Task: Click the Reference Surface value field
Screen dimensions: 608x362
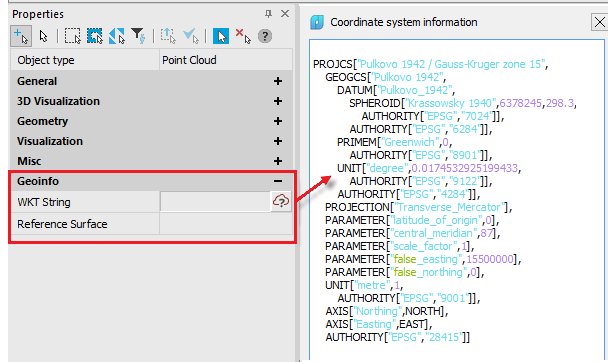Action: point(226,224)
